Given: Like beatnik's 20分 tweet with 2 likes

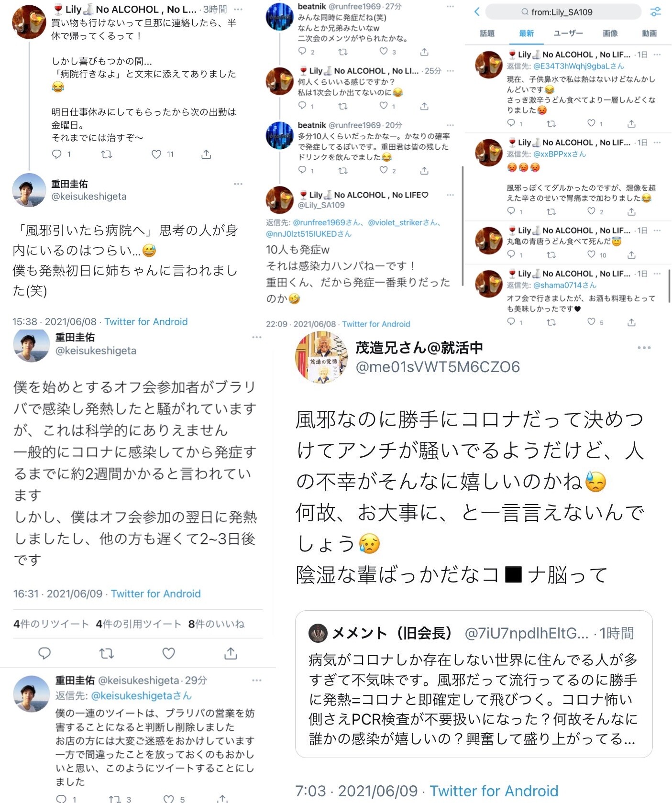Looking at the screenshot, I should point(384,170).
